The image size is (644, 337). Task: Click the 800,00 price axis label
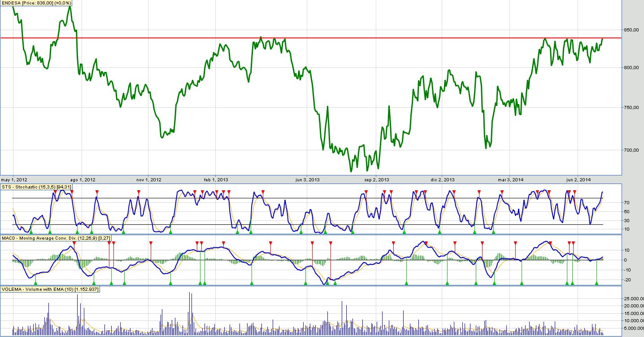click(631, 67)
